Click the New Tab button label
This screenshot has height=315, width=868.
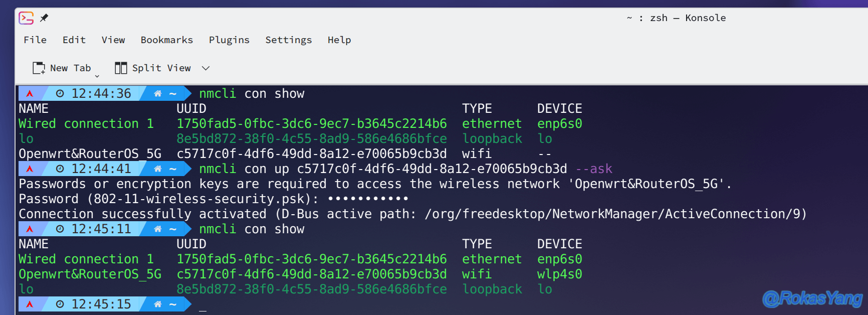(x=71, y=68)
